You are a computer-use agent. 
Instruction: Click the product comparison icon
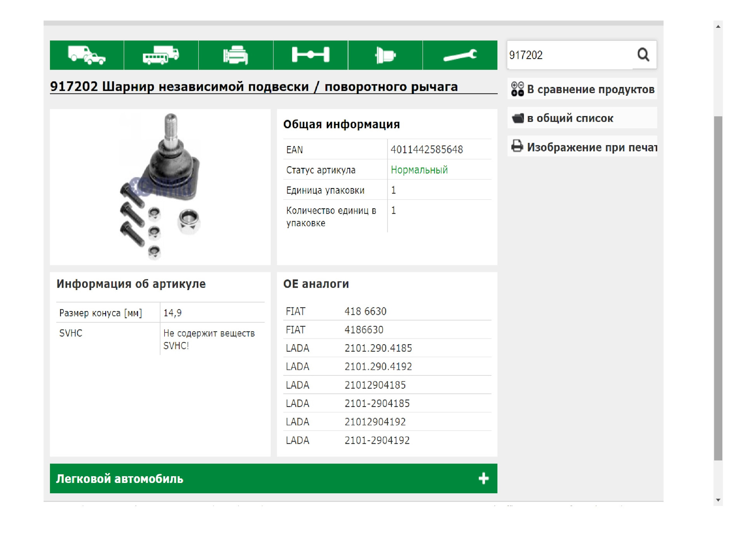pos(517,89)
